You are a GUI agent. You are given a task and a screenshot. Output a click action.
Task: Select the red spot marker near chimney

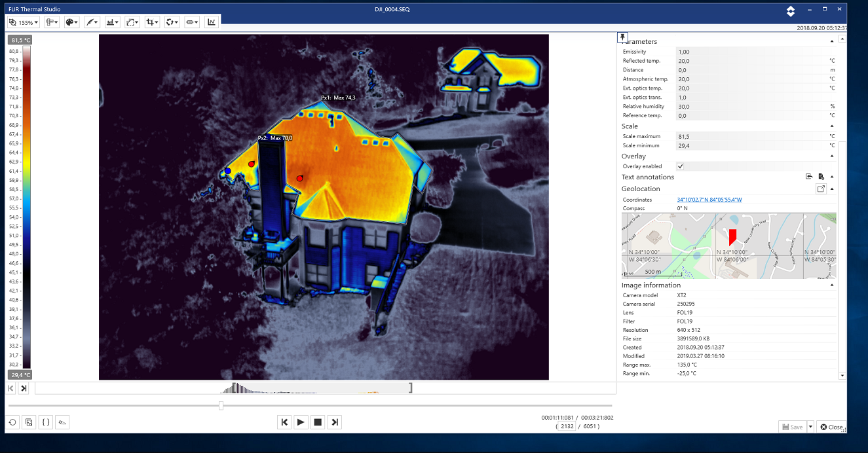tap(252, 164)
